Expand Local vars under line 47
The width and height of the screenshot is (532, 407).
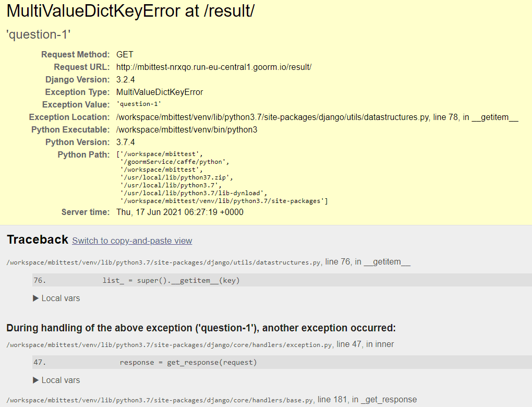coord(56,380)
